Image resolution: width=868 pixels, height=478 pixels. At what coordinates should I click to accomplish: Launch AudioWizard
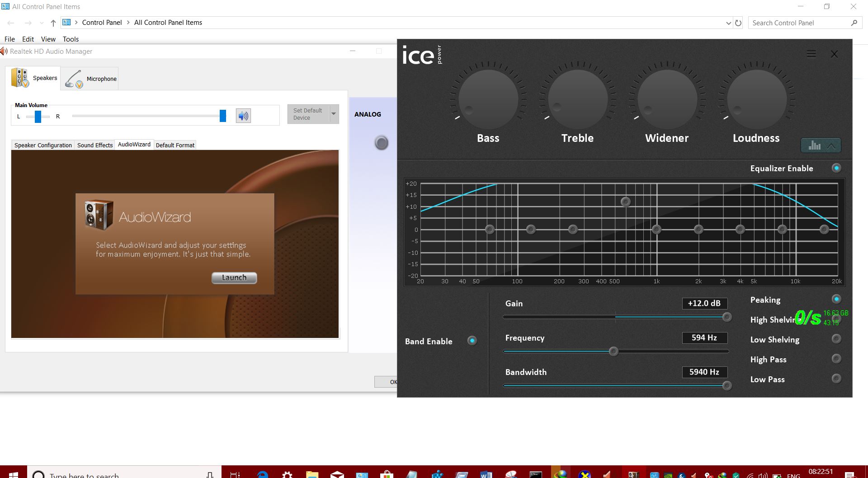click(x=234, y=278)
